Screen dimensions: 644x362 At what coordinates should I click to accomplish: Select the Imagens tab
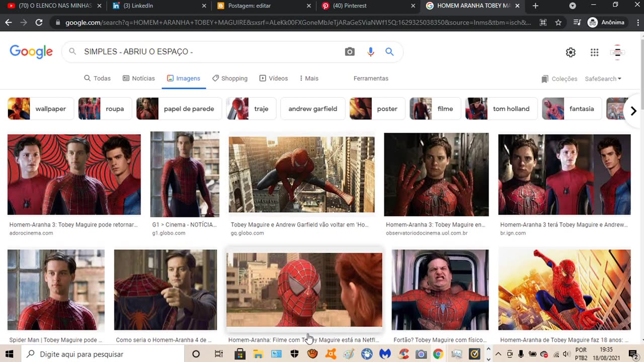click(184, 78)
